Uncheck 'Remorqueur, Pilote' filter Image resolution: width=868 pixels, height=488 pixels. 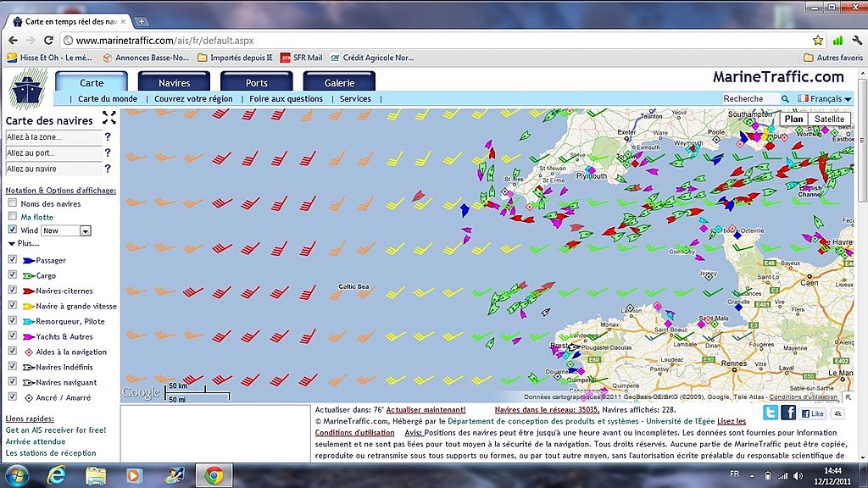(x=12, y=320)
